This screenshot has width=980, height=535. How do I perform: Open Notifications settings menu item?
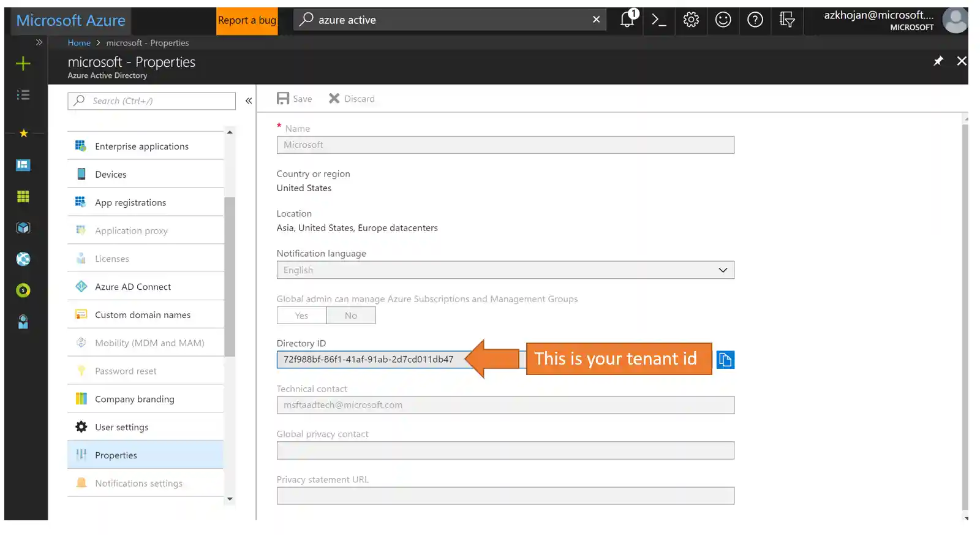(x=145, y=484)
